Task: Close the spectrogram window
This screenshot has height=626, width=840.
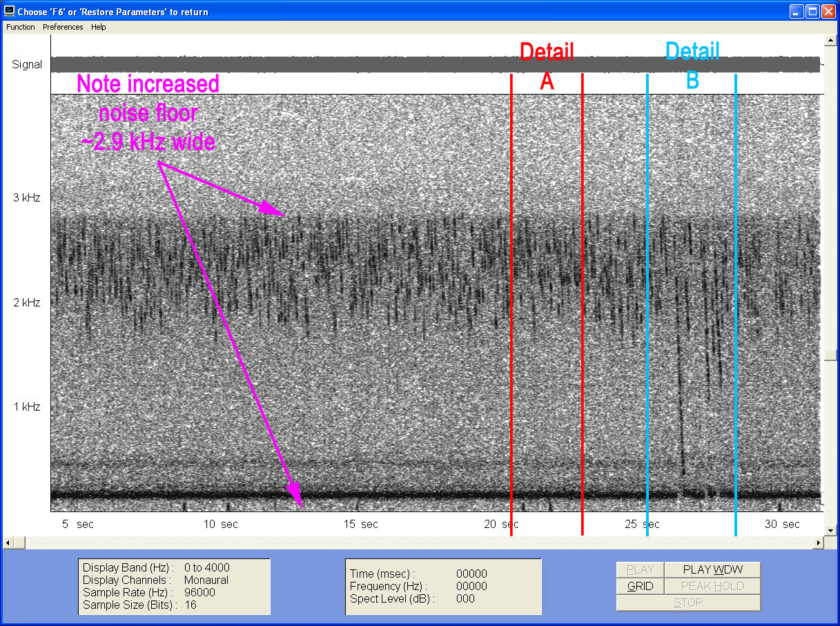Action: (x=828, y=11)
